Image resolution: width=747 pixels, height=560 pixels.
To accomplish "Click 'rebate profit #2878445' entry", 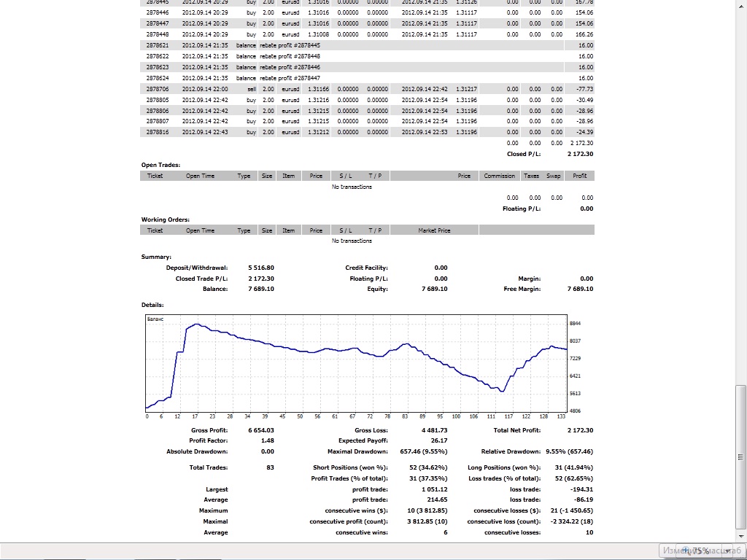I will (290, 45).
